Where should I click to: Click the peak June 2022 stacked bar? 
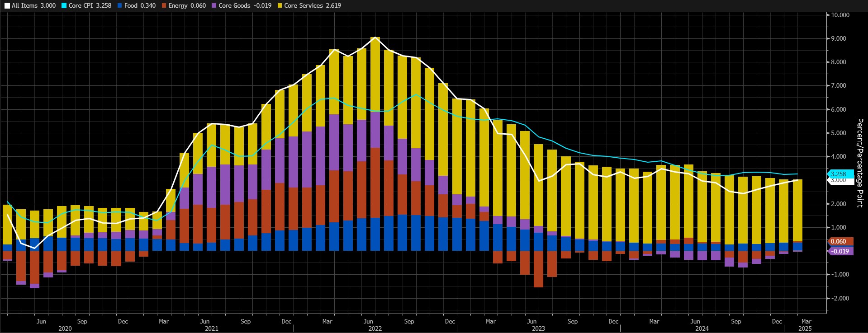375,144
